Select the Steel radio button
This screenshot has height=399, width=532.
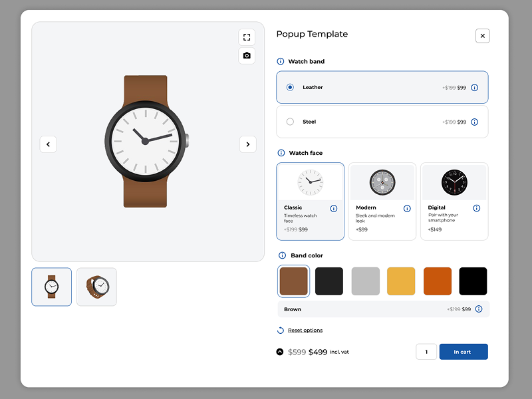tap(290, 122)
